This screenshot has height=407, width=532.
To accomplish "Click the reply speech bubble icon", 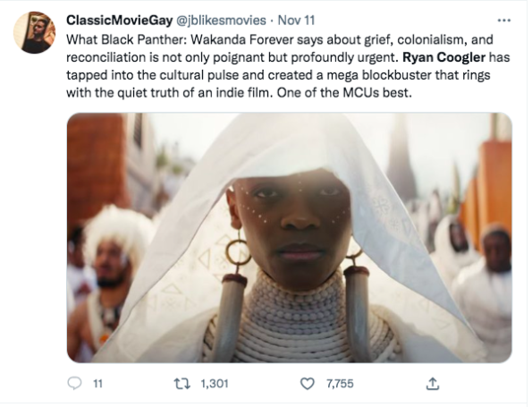I will (x=74, y=384).
